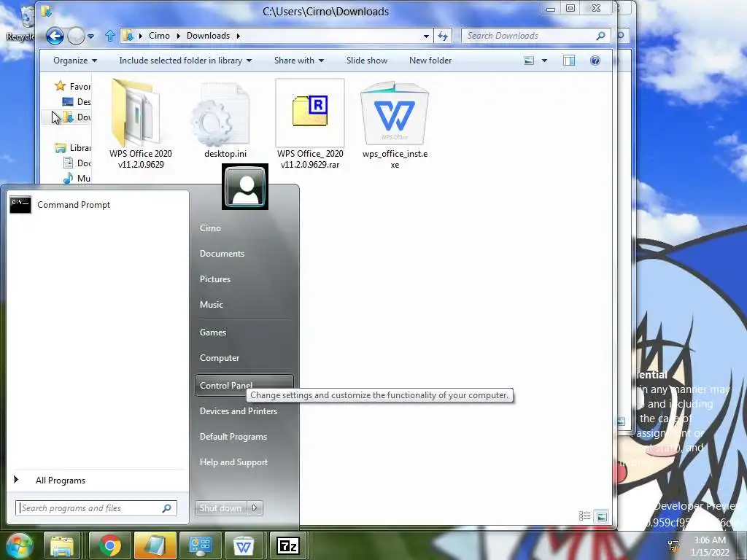Open Computer from the Start menu
The height and width of the screenshot is (560, 747).
point(219,357)
